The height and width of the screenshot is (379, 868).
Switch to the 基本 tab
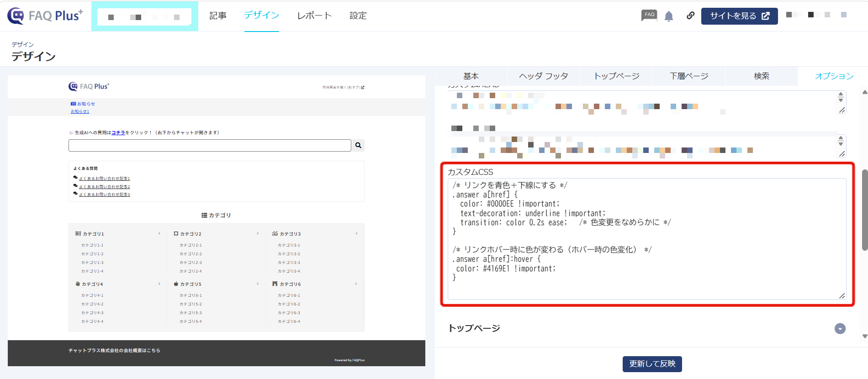pos(471,76)
